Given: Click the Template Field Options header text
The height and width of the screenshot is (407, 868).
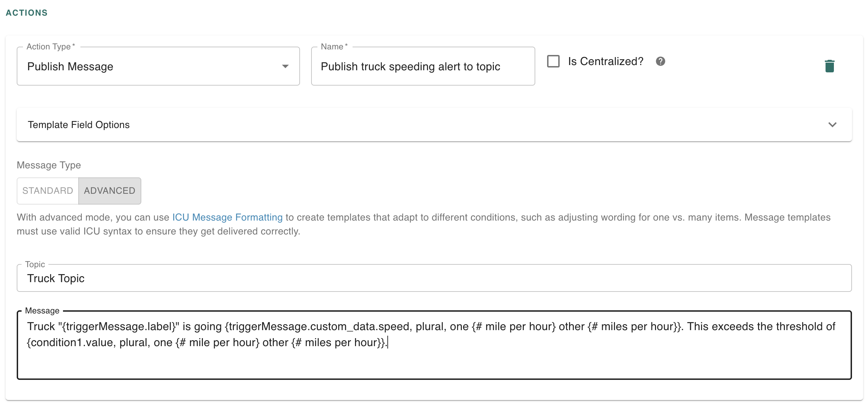Looking at the screenshot, I should tap(79, 125).
